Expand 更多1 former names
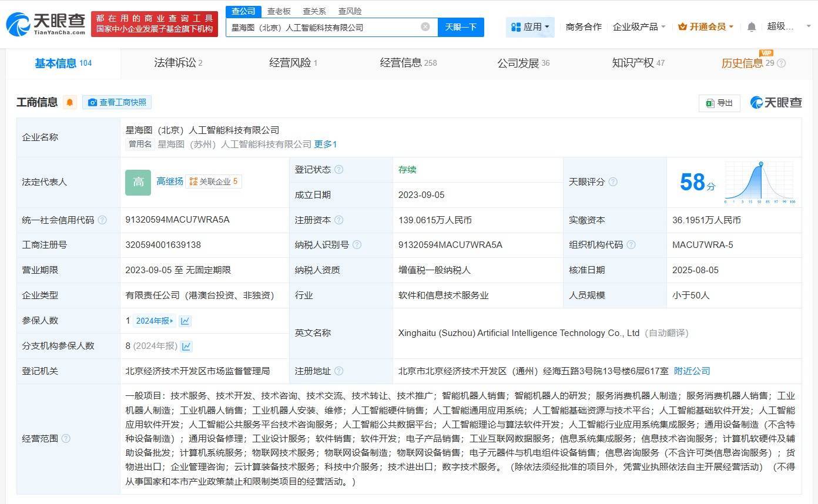818x504 pixels. [325, 144]
